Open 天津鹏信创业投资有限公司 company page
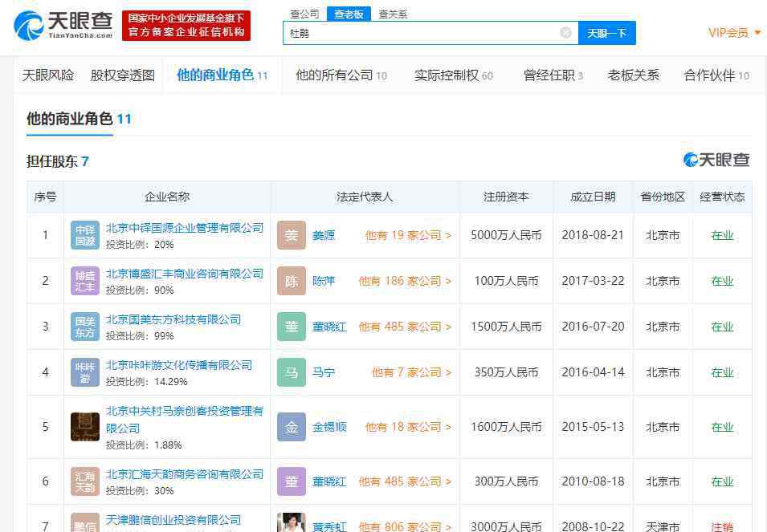Viewport: 767px width, 532px height. [173, 520]
